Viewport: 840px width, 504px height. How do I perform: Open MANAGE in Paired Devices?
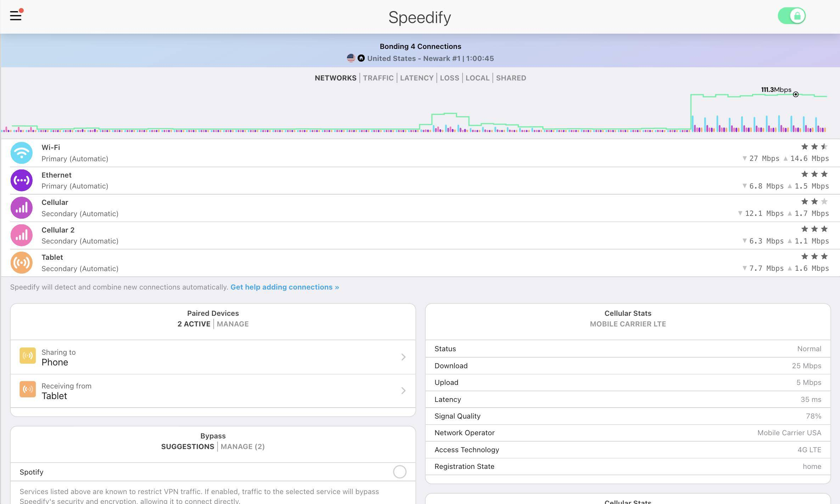tap(233, 324)
